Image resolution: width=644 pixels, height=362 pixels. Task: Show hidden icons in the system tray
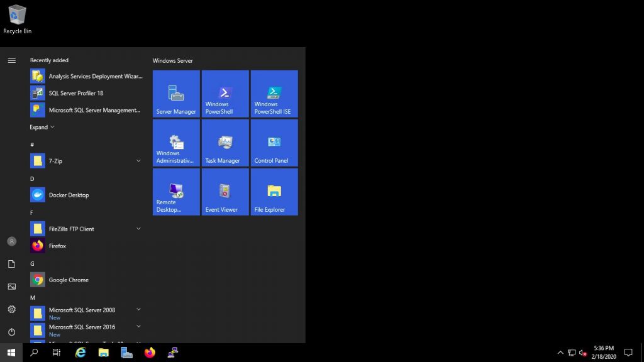[x=560, y=353]
